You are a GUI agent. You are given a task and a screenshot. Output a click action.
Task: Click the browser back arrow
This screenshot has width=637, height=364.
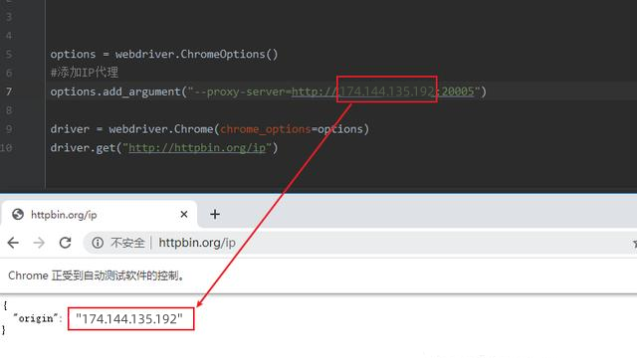tap(13, 243)
